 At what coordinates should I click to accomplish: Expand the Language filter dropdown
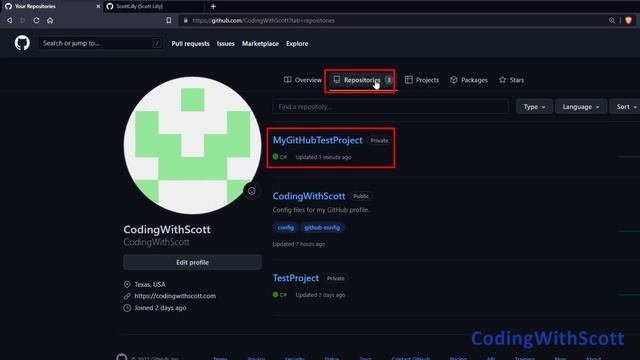pyautogui.click(x=580, y=107)
